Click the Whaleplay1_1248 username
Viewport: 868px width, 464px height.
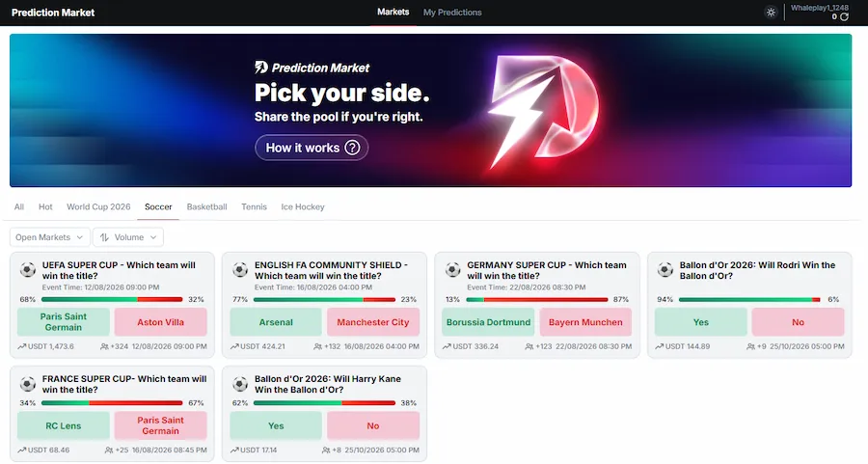pos(819,8)
